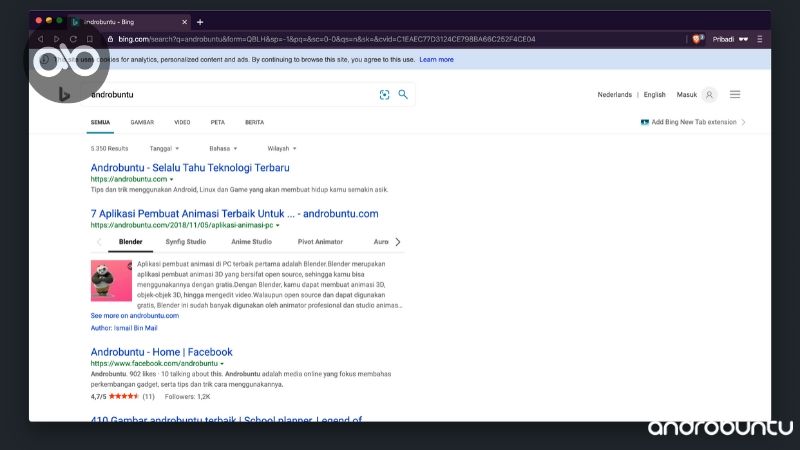This screenshot has width=800, height=450.
Task: Click the lock icon in the address bar
Action: 110,39
